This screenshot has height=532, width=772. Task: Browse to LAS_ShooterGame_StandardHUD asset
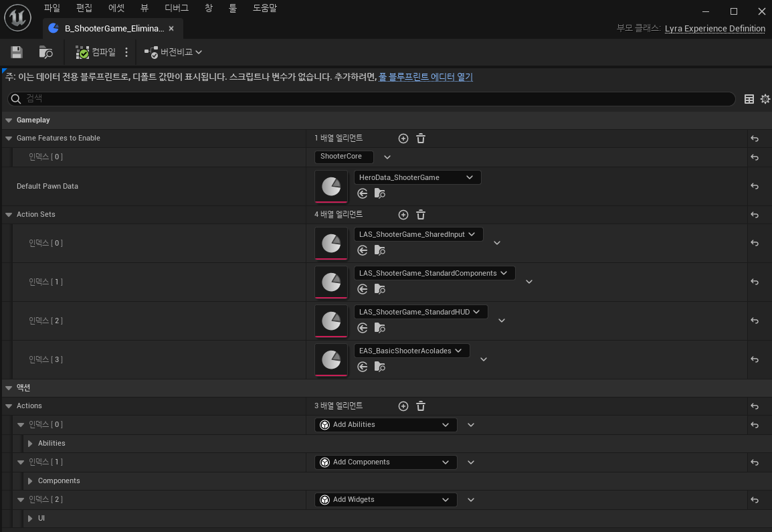pos(379,328)
